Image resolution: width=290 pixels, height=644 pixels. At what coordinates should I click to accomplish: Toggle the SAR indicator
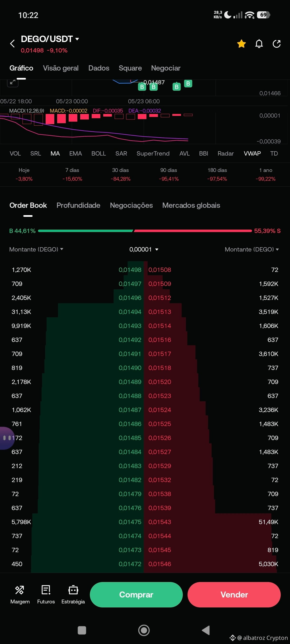(x=121, y=153)
